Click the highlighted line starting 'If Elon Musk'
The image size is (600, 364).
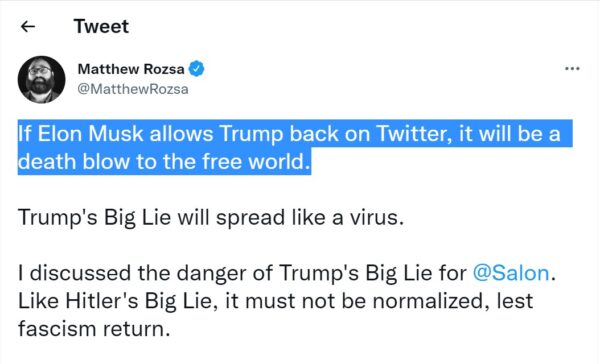click(x=289, y=134)
